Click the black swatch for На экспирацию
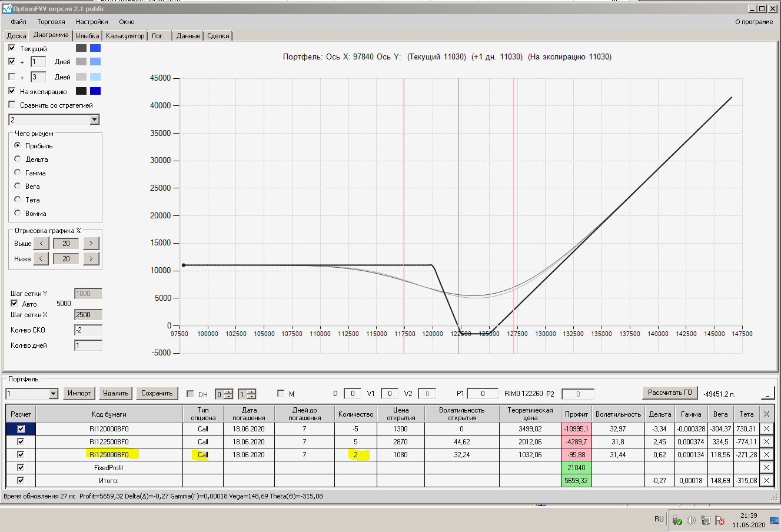The height and width of the screenshot is (532, 781). pyautogui.click(x=81, y=91)
